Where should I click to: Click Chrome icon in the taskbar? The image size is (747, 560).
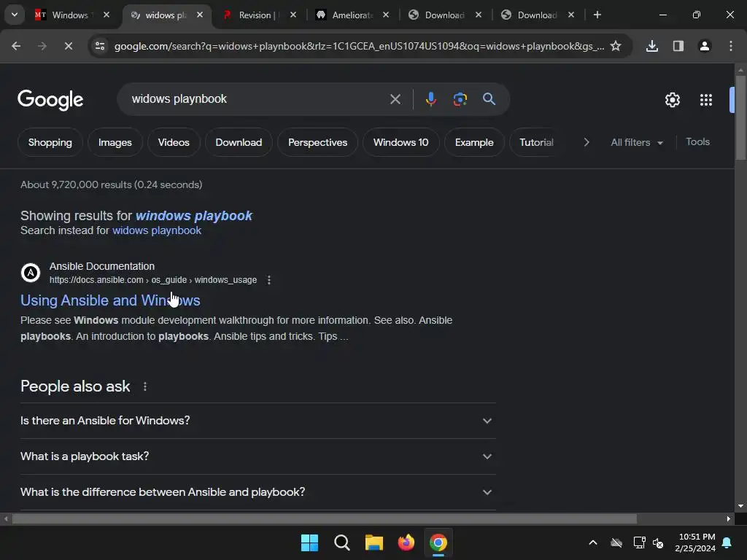pos(438,542)
